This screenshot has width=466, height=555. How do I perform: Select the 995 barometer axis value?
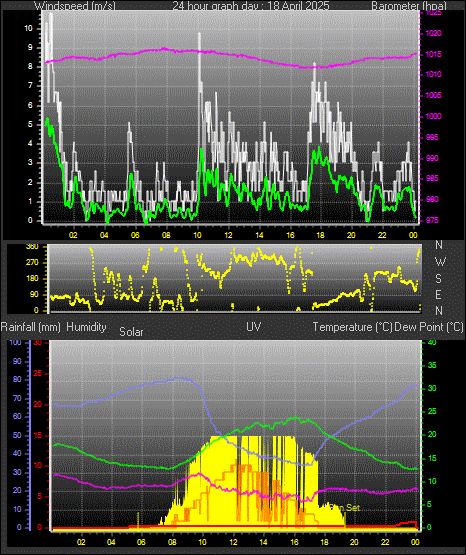pos(432,137)
